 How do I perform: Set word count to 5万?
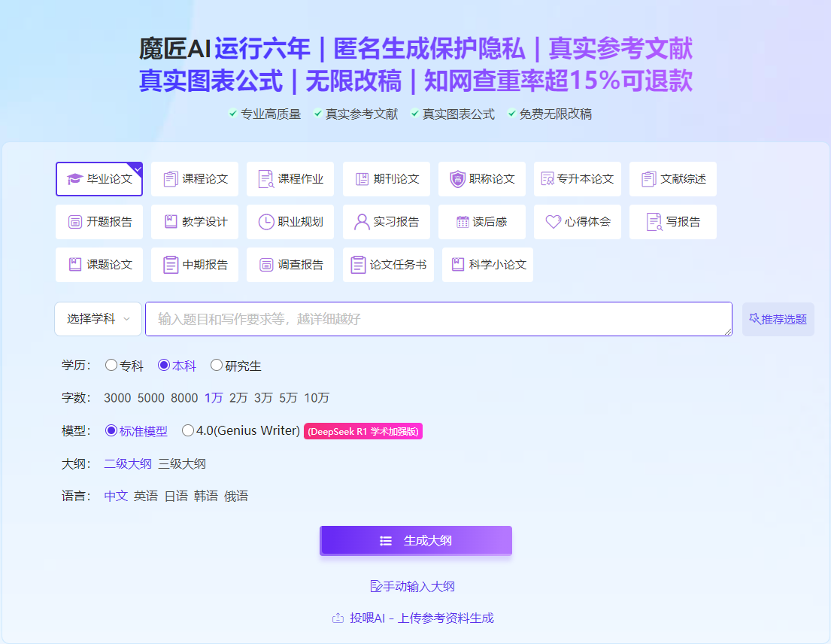[288, 398]
